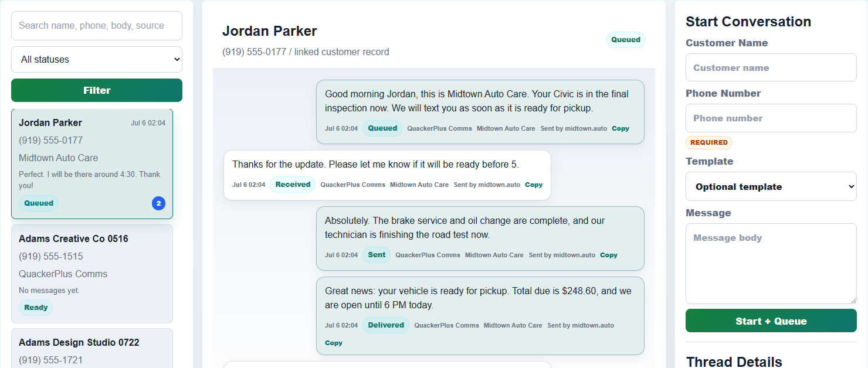The width and height of the screenshot is (868, 368).
Task: Open the All statuses dropdown
Action: 97,59
